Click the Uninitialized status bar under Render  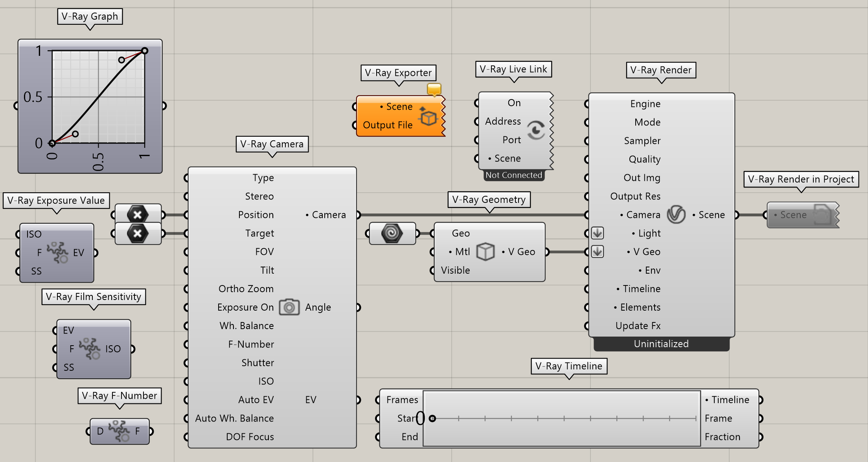point(661,344)
